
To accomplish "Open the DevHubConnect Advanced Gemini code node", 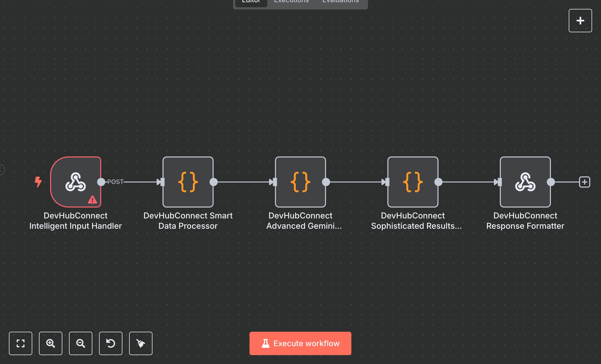I will click(300, 182).
